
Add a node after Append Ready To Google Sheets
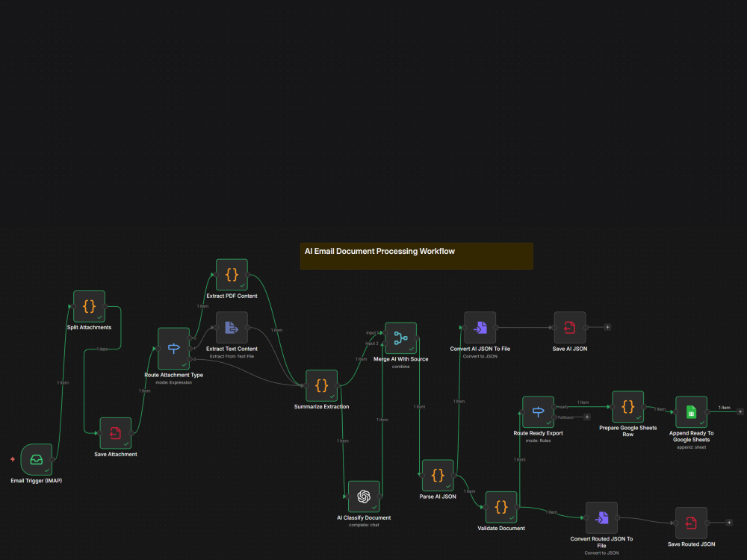[740, 411]
